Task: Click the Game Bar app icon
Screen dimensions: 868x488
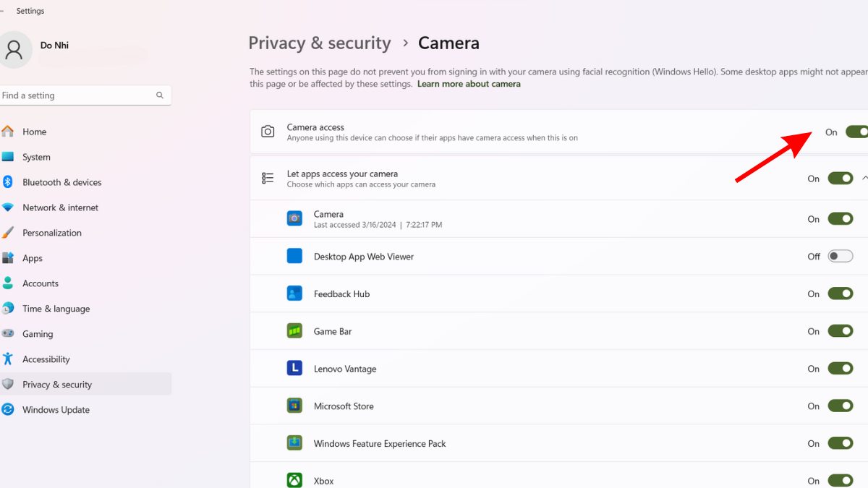Action: pyautogui.click(x=294, y=331)
